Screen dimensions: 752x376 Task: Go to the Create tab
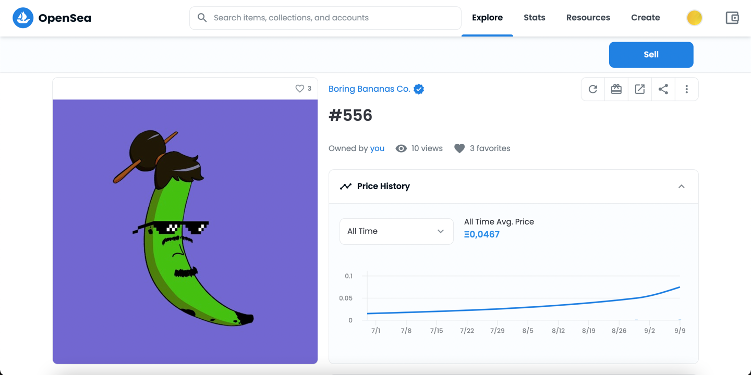pos(646,18)
